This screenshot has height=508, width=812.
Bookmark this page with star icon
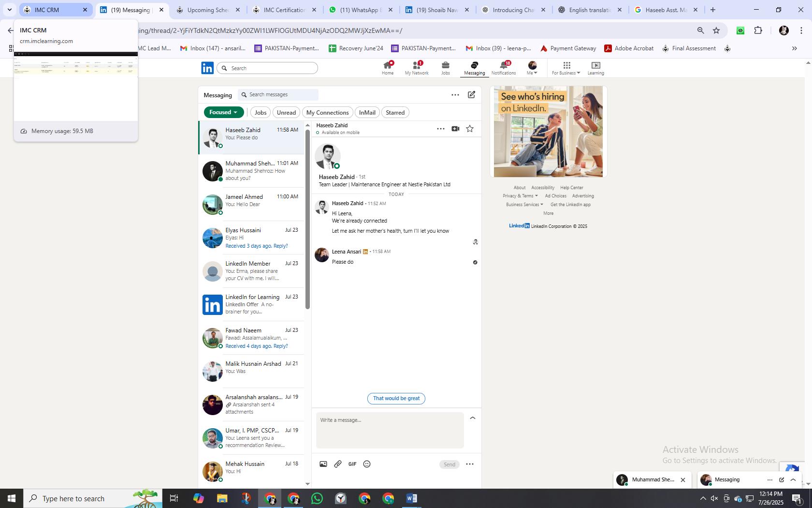[716, 30]
